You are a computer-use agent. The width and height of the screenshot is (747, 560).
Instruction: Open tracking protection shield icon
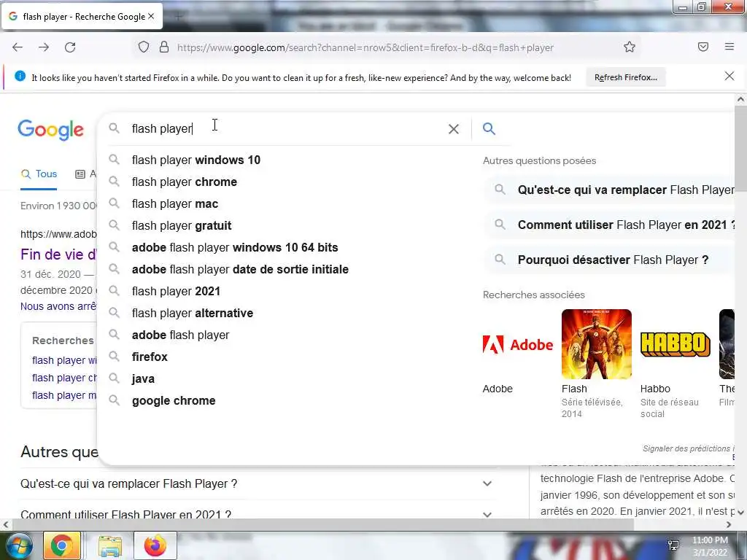144,47
